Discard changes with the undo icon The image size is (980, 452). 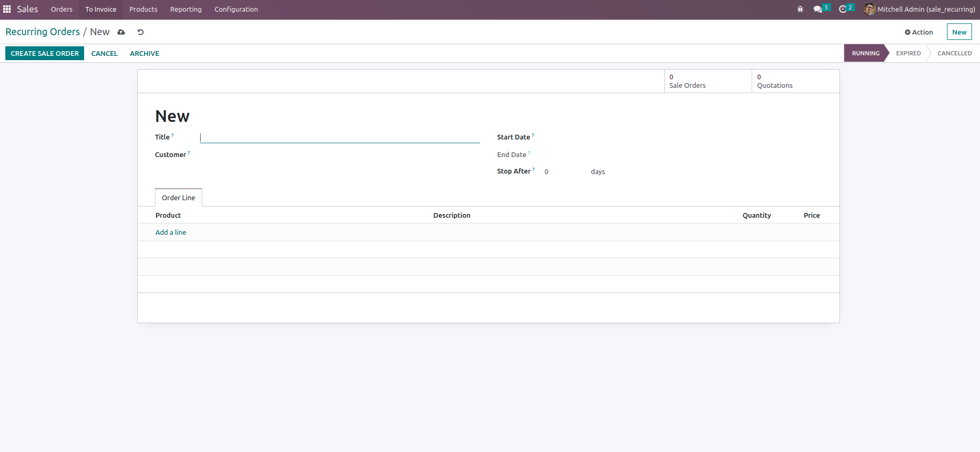(141, 32)
